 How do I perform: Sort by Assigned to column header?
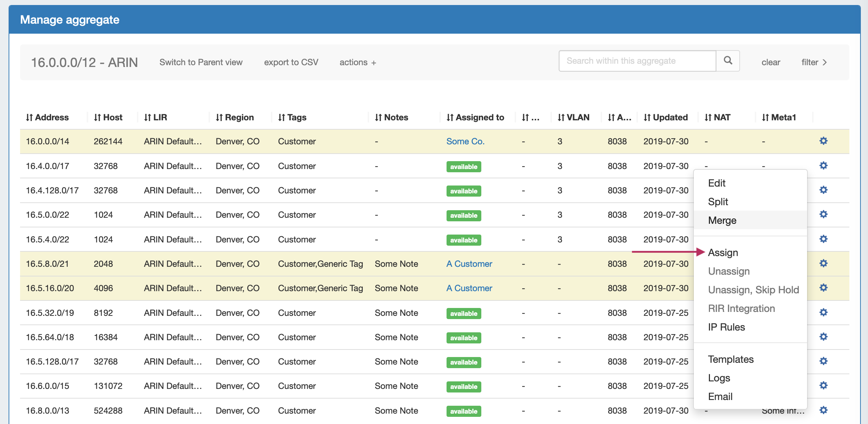pos(475,117)
